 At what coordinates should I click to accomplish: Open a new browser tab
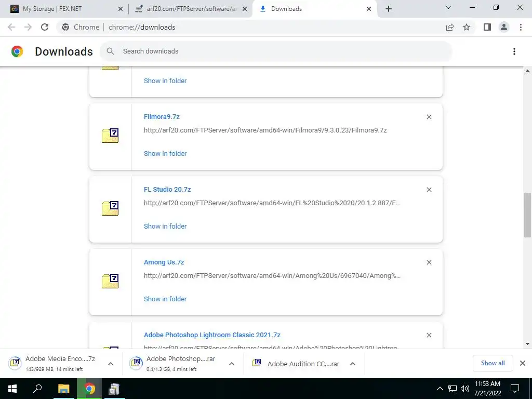click(x=389, y=9)
